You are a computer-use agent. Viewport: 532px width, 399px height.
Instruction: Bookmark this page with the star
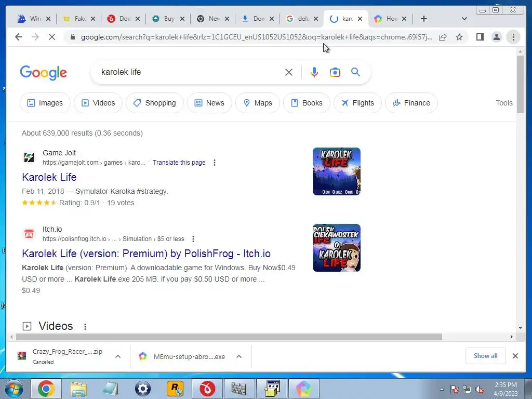click(459, 37)
